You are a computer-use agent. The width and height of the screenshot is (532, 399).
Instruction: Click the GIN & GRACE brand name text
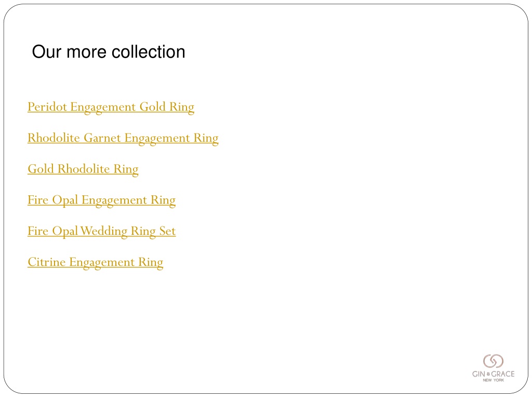(x=494, y=374)
